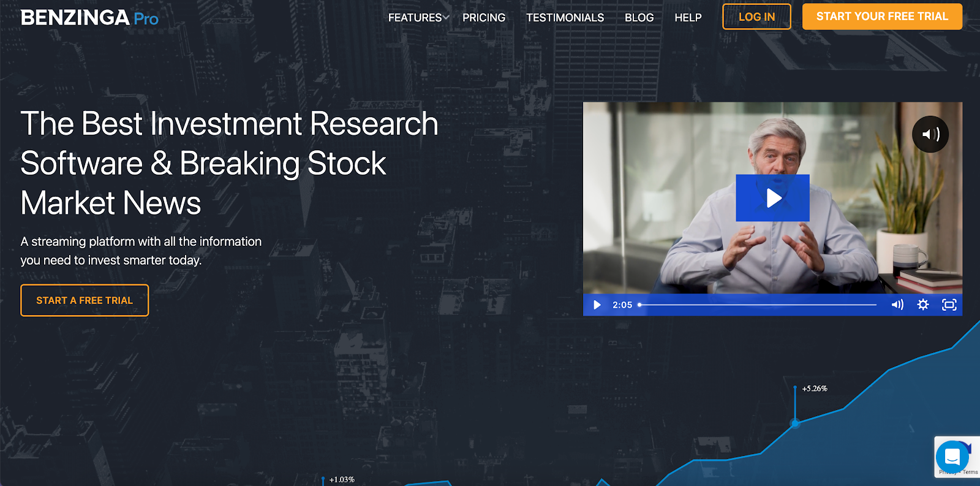
Task: Go to Testimonials section
Action: (x=565, y=18)
